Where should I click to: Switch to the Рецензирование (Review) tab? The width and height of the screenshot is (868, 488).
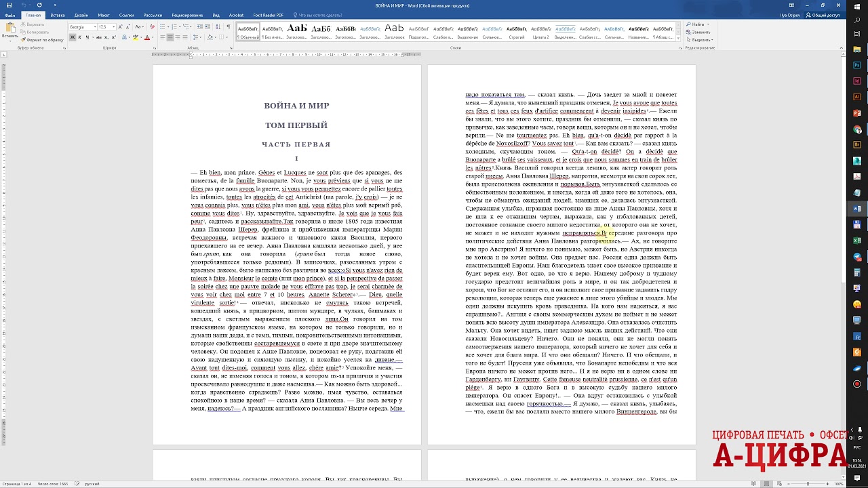(187, 15)
